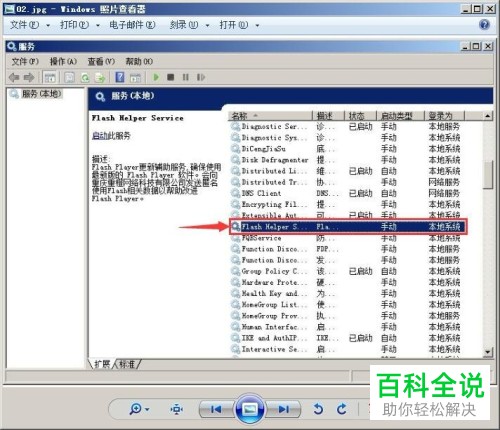Screen dimensions: 500x430
Task: Click 电子邮件(E) in Photo Viewer
Action: click(132, 25)
